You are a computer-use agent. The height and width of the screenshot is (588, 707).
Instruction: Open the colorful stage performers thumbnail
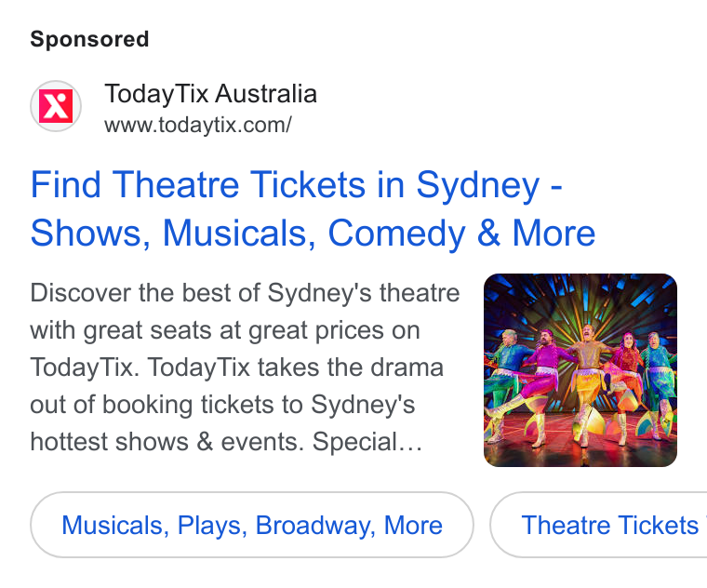(580, 370)
